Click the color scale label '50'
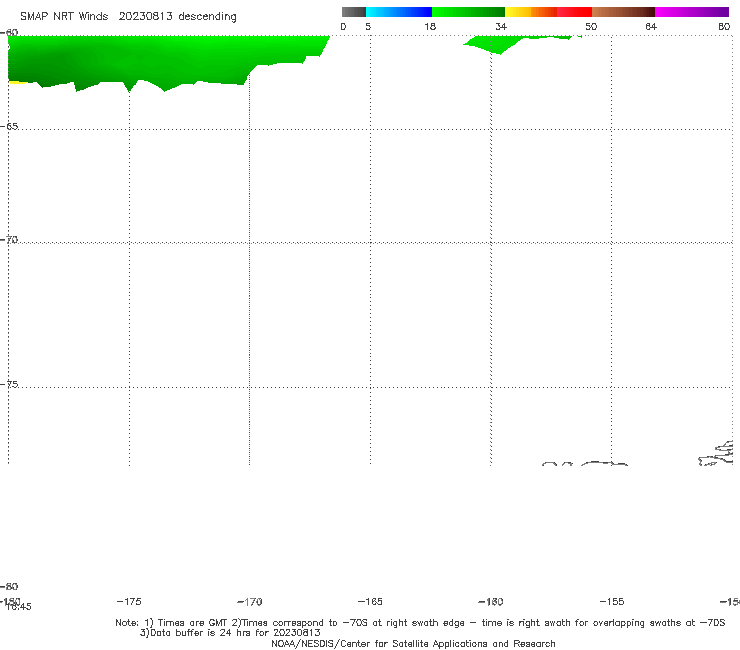Viewport: 740px width, 650px height. 591,26
